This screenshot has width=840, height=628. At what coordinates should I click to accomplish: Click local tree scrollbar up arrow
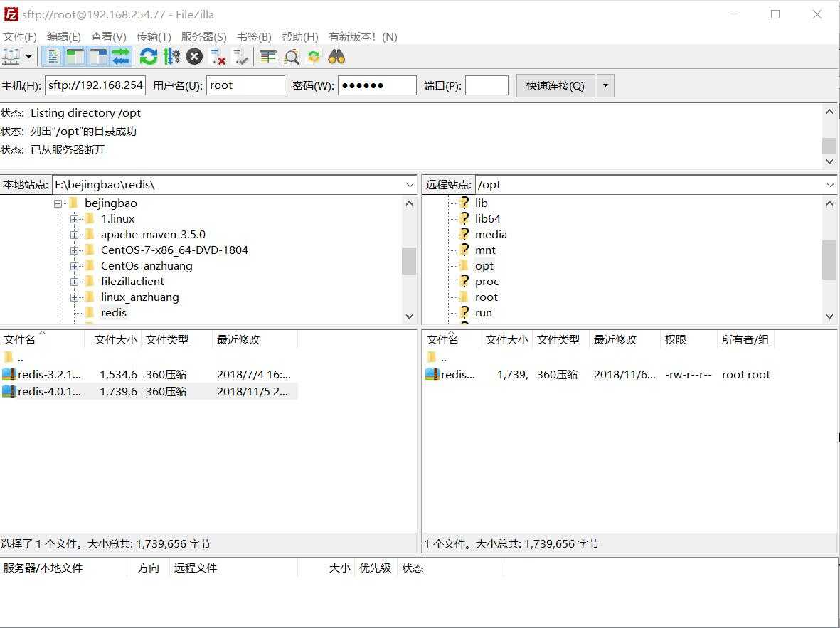click(409, 203)
